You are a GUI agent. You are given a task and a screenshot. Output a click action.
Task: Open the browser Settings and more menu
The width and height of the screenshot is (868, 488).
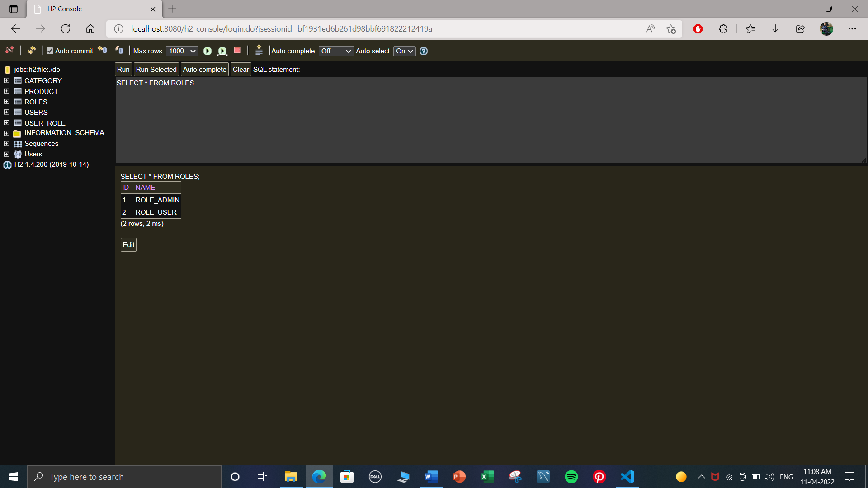click(852, 29)
